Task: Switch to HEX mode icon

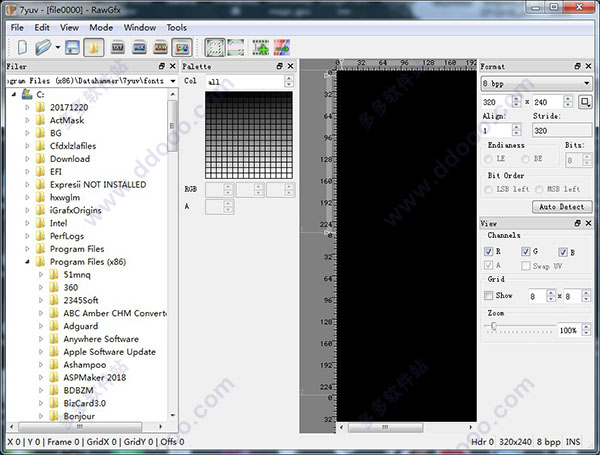Action: pos(139,47)
